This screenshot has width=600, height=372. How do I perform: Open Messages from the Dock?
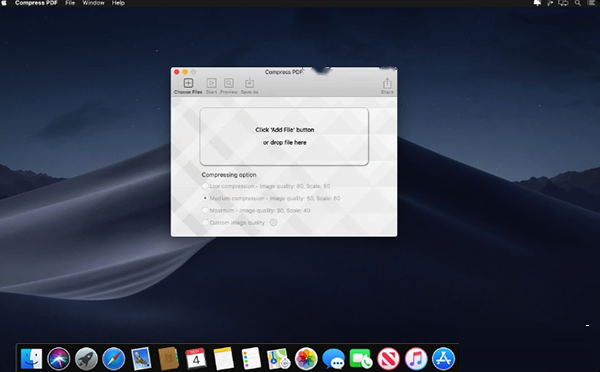tap(333, 359)
